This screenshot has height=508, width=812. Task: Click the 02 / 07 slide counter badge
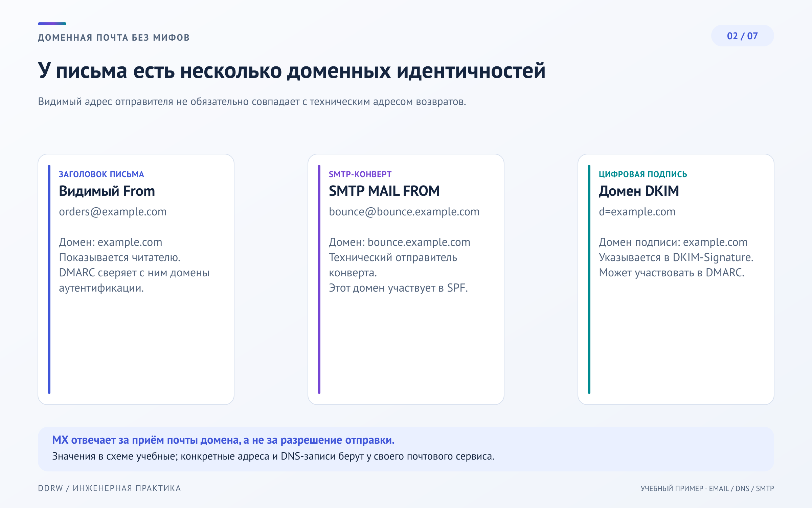[742, 36]
